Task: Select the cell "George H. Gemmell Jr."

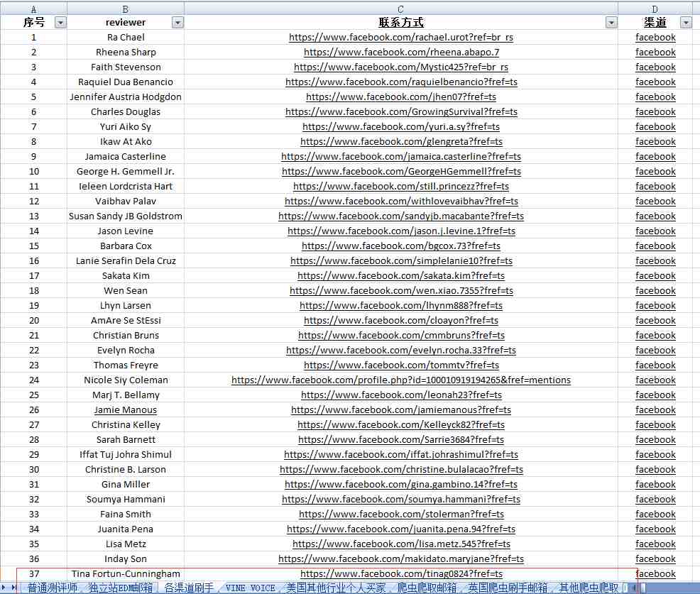Action: (x=126, y=171)
